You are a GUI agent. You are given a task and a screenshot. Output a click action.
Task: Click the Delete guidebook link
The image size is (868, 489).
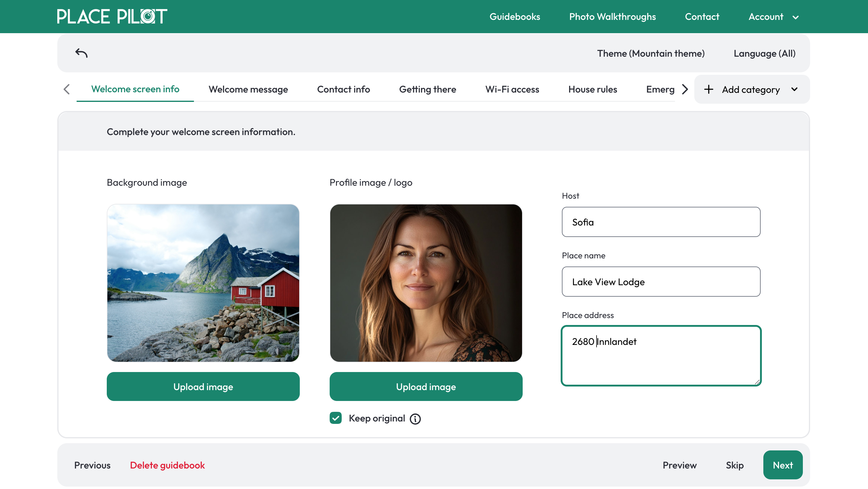tap(167, 465)
